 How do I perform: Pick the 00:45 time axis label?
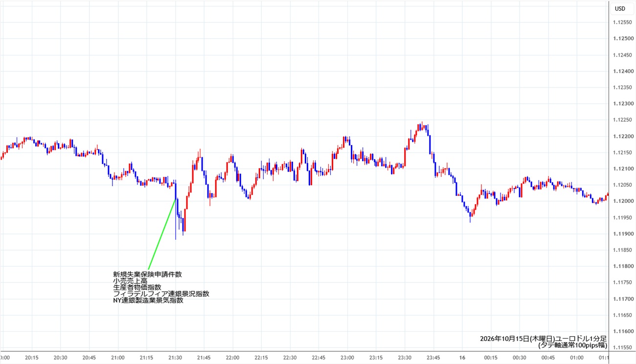pyautogui.click(x=548, y=357)
